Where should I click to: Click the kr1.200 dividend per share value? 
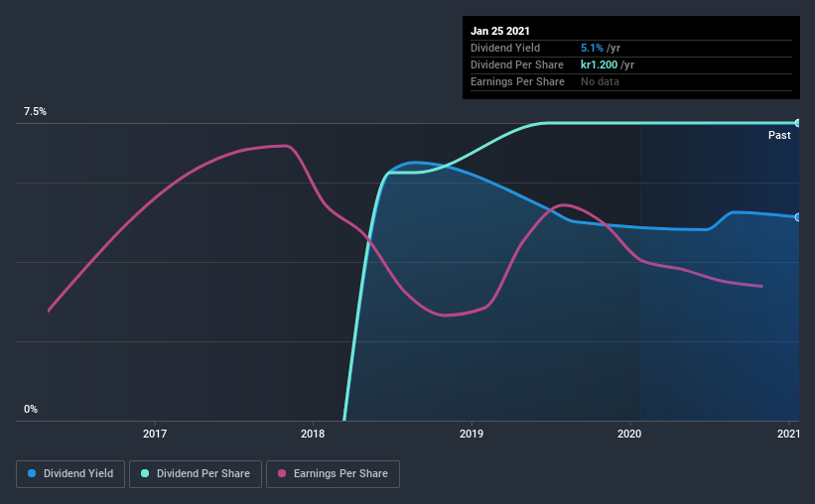[599, 64]
